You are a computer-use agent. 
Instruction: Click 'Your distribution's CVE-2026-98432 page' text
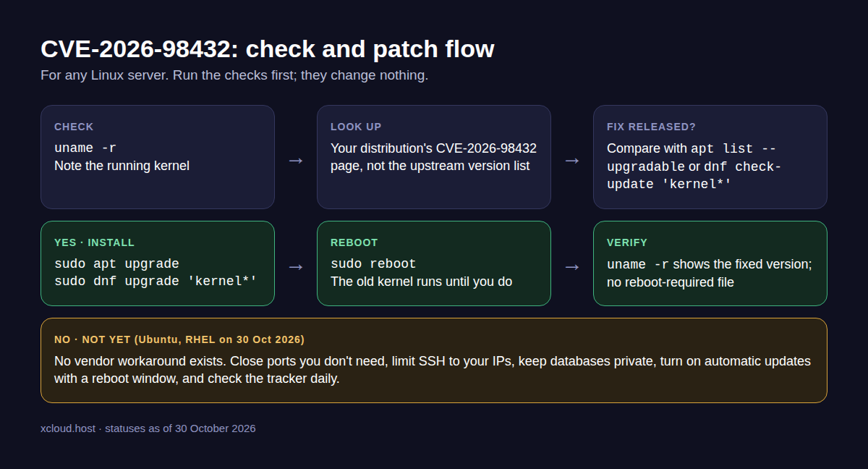click(433, 157)
